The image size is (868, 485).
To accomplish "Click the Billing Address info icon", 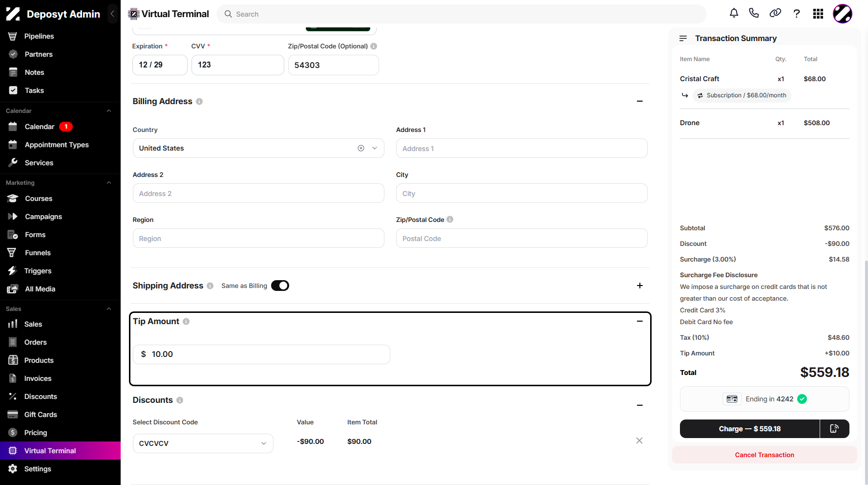I will [x=199, y=102].
